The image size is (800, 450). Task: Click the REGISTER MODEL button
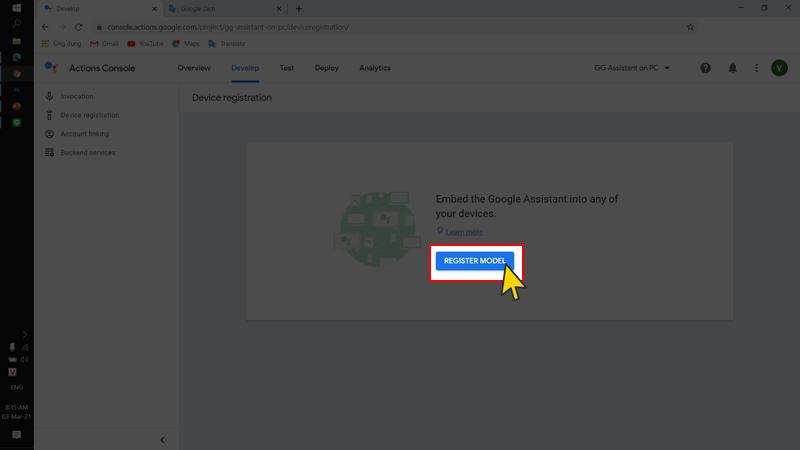pyautogui.click(x=474, y=260)
